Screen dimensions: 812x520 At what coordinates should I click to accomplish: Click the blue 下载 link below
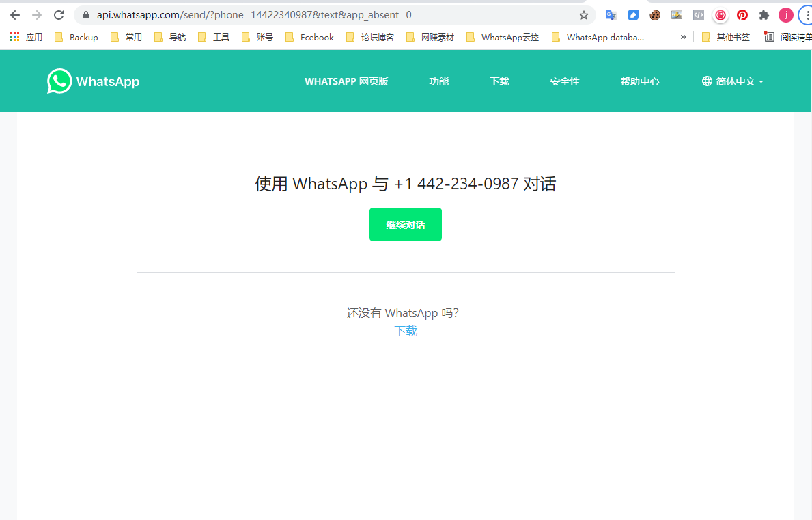[x=406, y=331]
